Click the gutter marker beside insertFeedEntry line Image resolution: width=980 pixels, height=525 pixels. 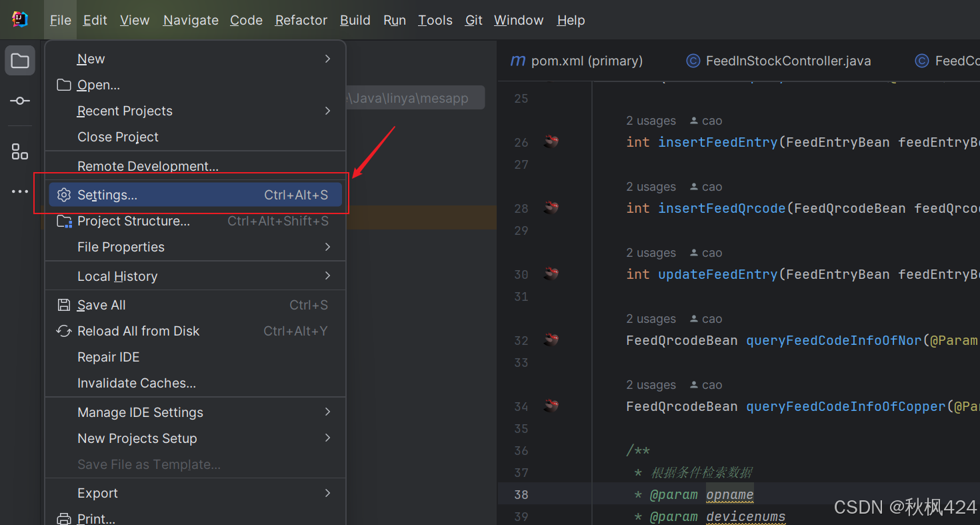pos(551,141)
